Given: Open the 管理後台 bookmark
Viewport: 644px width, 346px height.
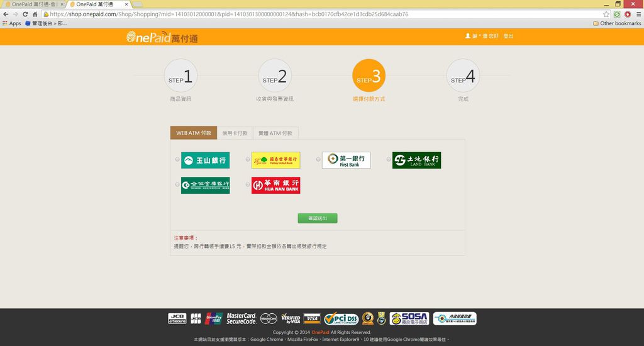Looking at the screenshot, I should coord(46,23).
